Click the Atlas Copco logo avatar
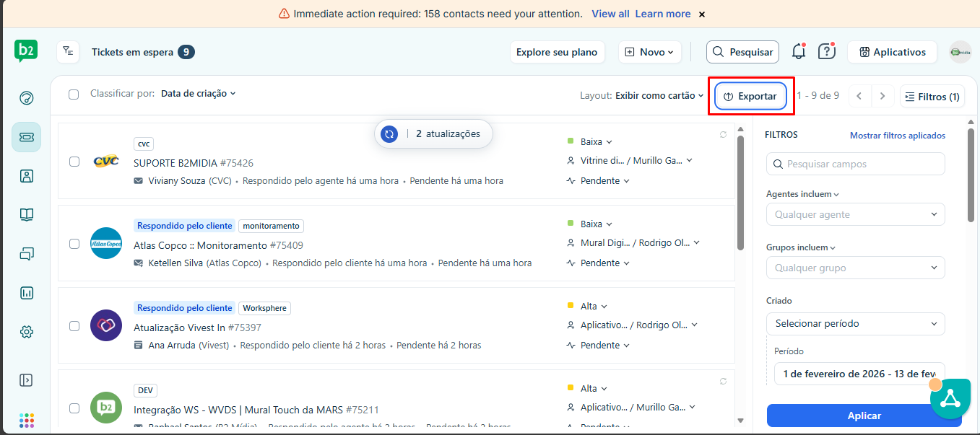This screenshot has width=980, height=435. [x=106, y=243]
